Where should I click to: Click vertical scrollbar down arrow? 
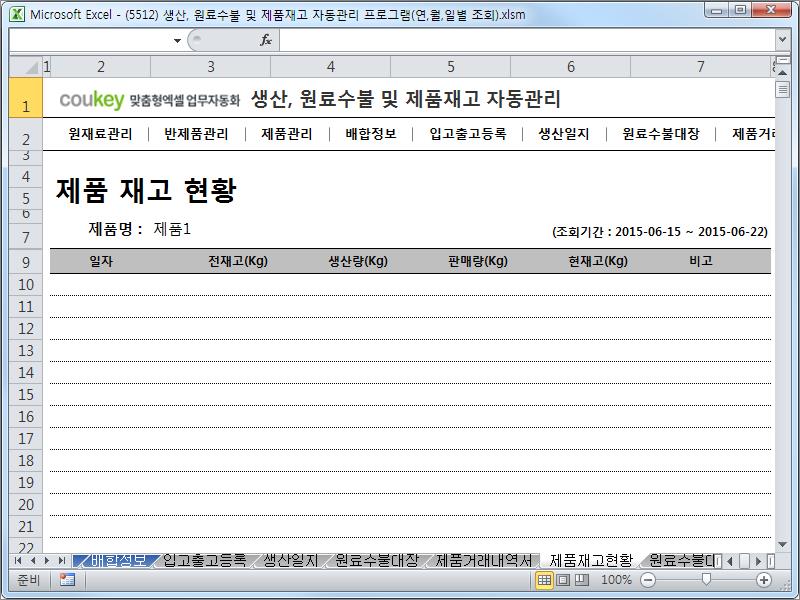pyautogui.click(x=782, y=545)
